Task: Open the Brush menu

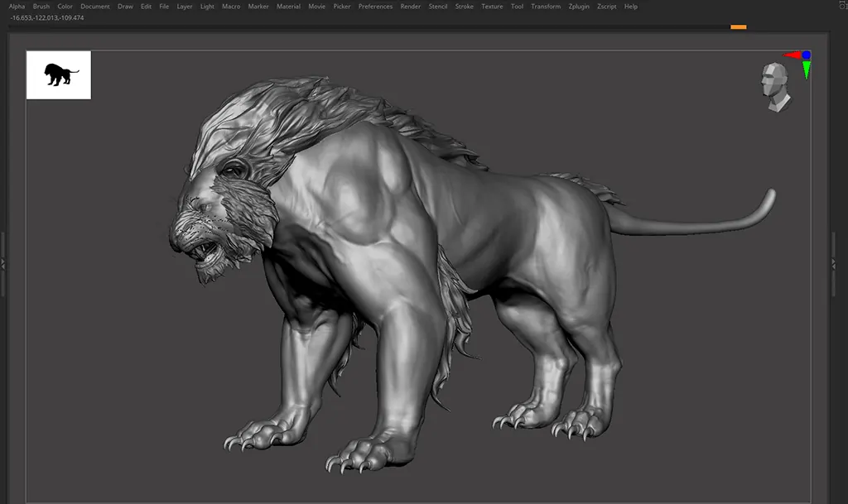Action: coord(41,7)
